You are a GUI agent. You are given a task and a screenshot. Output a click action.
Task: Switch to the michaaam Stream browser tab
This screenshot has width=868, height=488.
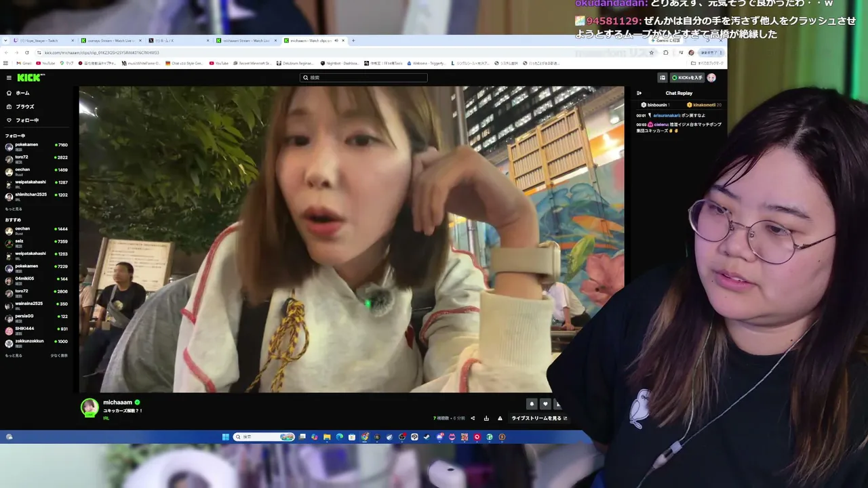[x=245, y=41]
